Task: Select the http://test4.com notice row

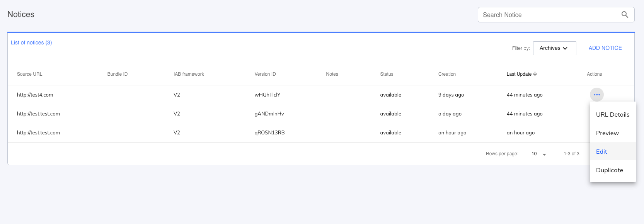Action: pos(35,95)
